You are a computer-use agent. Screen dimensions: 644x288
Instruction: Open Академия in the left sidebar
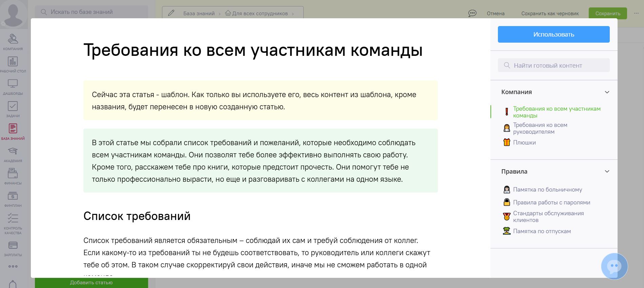[x=13, y=154]
